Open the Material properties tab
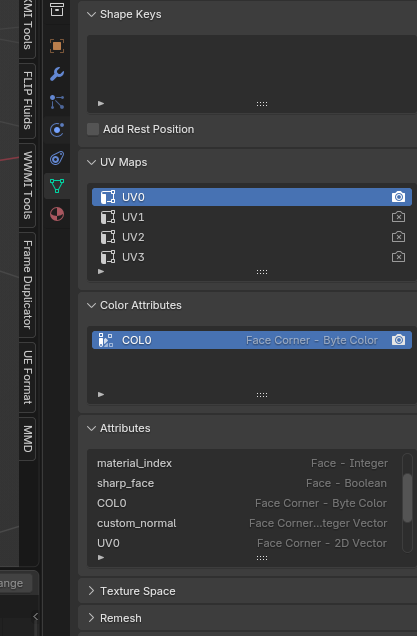The image size is (417, 636). (57, 214)
